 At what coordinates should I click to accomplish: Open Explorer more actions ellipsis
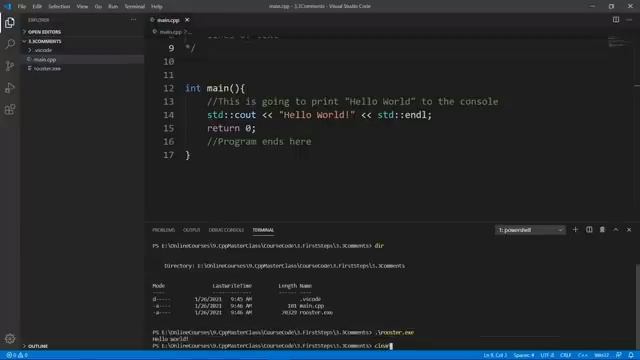(133, 20)
